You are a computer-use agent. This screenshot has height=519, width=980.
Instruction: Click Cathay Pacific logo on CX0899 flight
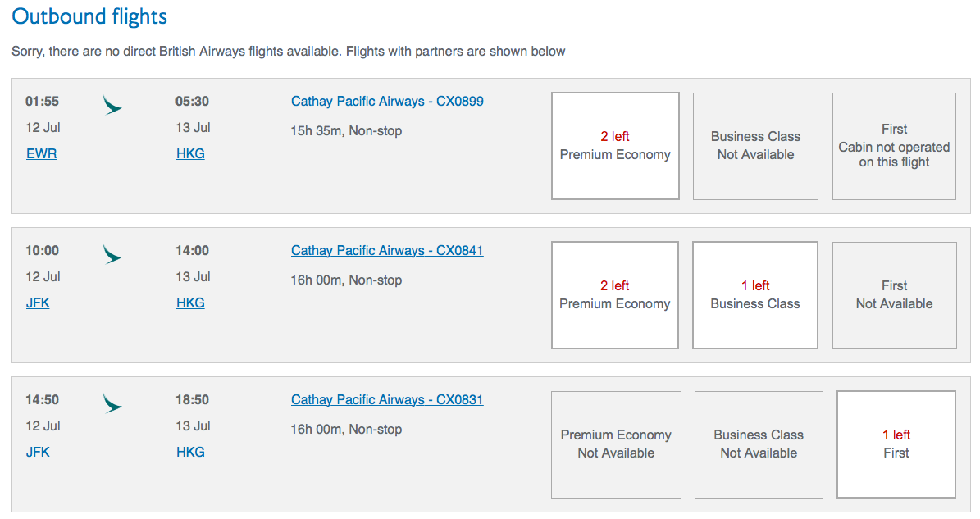(x=112, y=104)
